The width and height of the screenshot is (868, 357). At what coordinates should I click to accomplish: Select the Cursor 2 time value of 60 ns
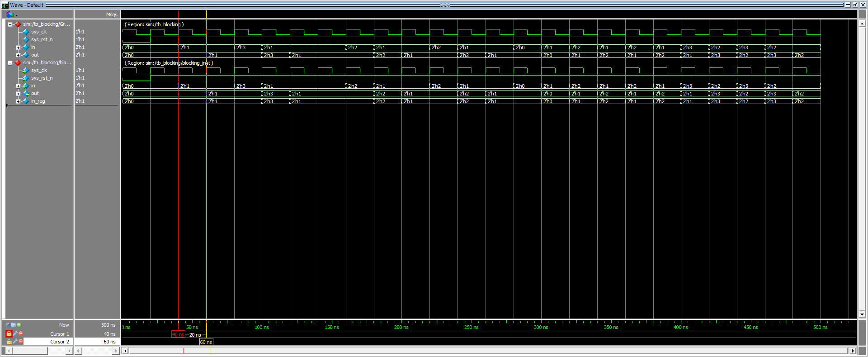pos(109,342)
